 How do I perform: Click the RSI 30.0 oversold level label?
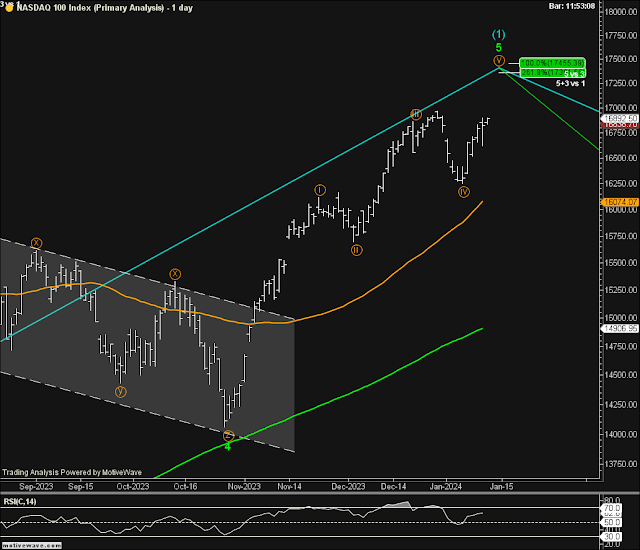click(x=612, y=537)
